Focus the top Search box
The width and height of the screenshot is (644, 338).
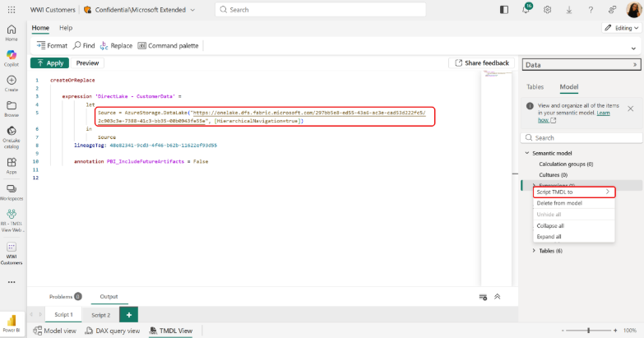tap(321, 10)
